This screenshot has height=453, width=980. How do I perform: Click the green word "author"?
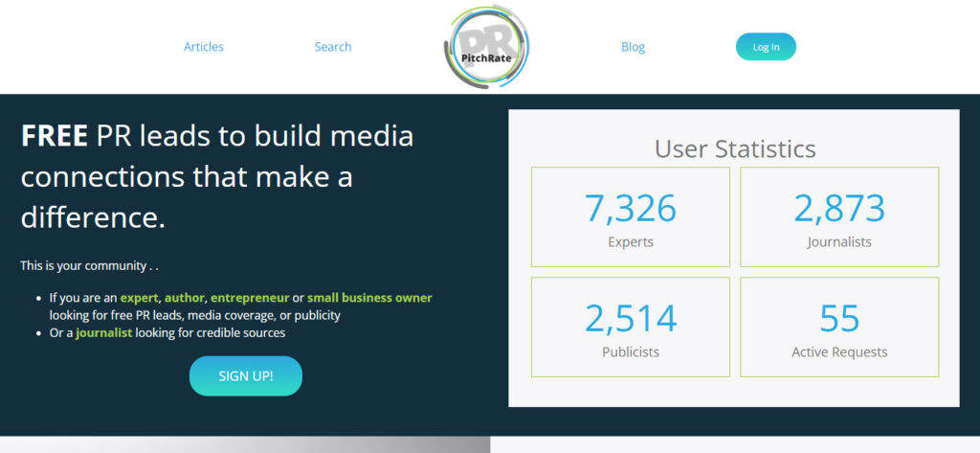[185, 298]
